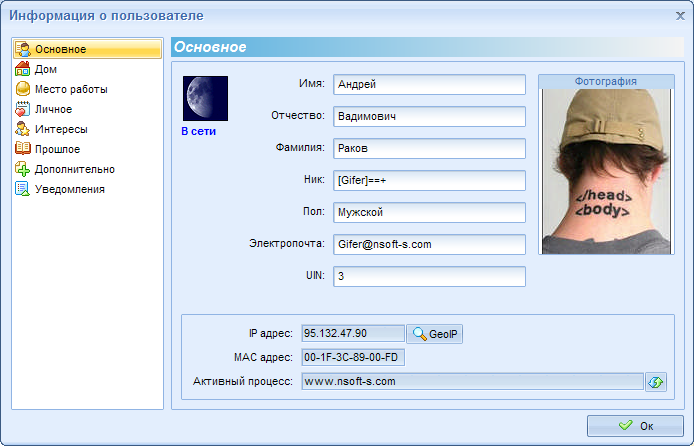Click the Интересы star person icon
Image resolution: width=694 pixels, height=446 pixels.
pos(22,129)
